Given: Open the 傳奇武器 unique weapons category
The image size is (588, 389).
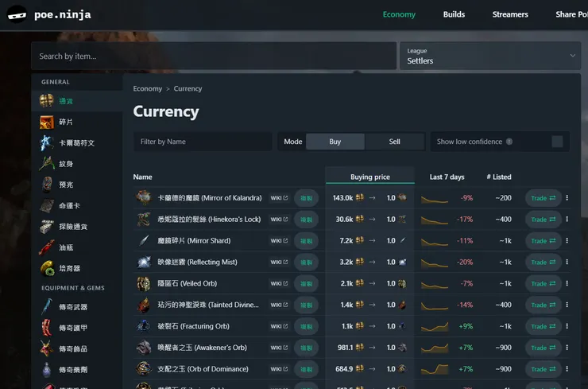Looking at the screenshot, I should [77, 307].
